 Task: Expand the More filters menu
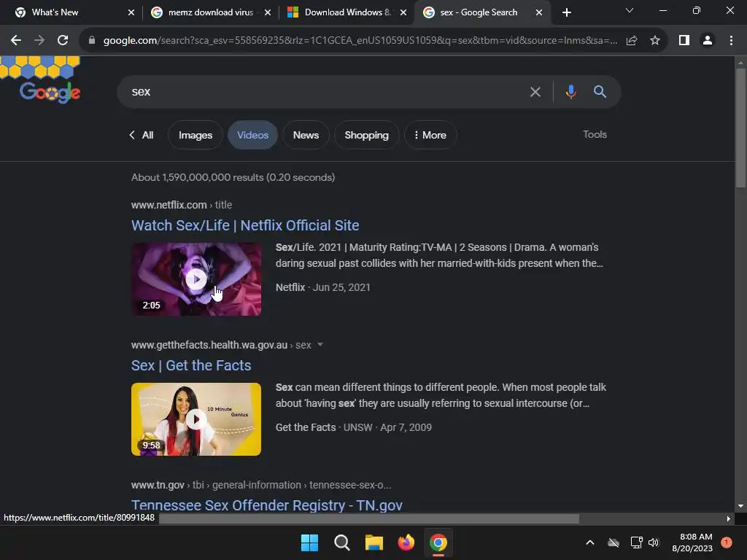(x=430, y=135)
